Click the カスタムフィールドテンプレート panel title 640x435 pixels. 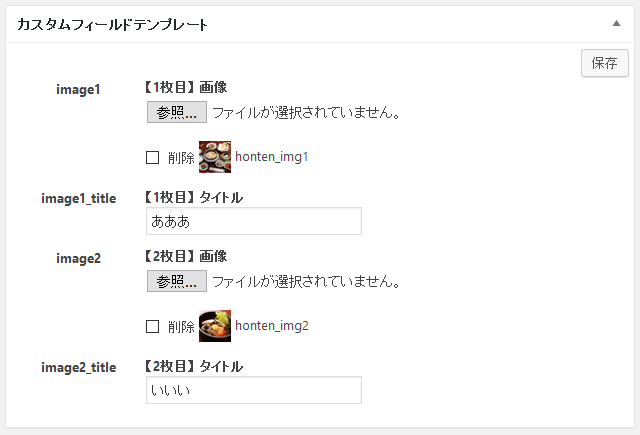[x=113, y=24]
